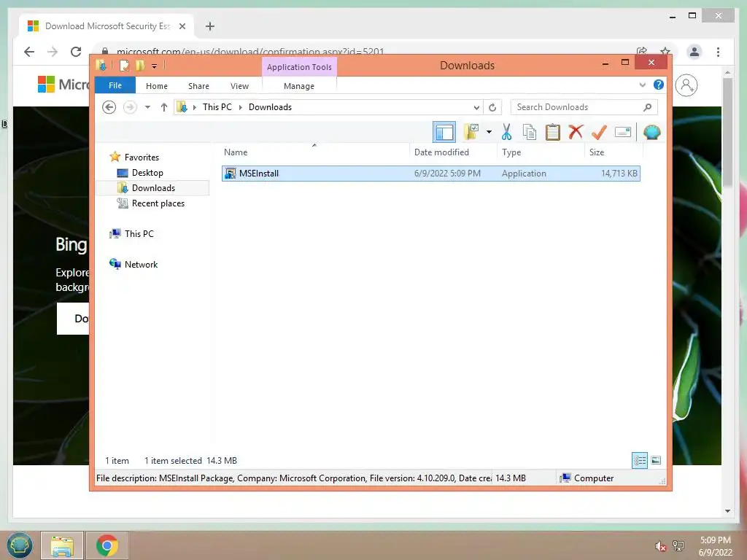Open Chrome three-dot menu
Screen dimensions: 747x560
pyautogui.click(x=718, y=52)
